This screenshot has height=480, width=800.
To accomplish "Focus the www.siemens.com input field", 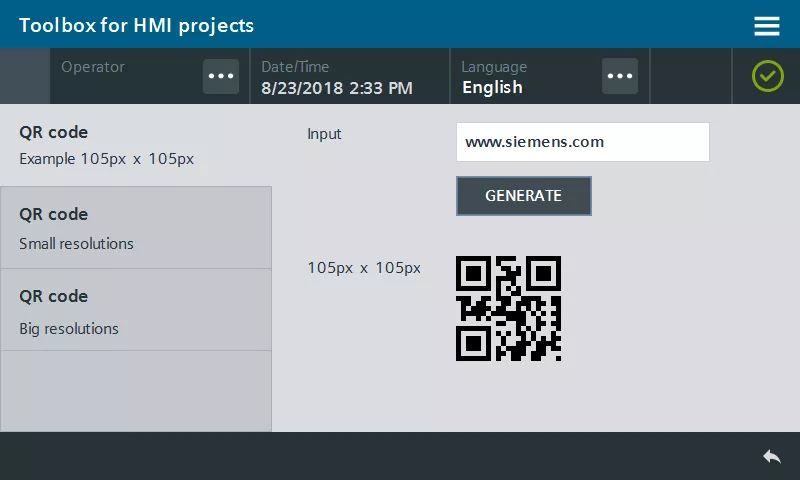I will point(582,142).
